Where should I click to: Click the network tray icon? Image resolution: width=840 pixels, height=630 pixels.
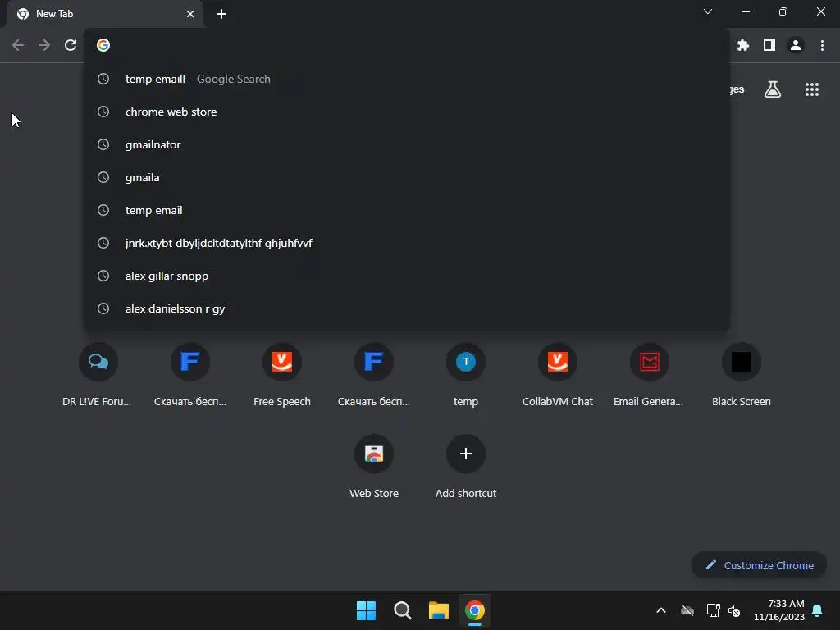(x=713, y=610)
